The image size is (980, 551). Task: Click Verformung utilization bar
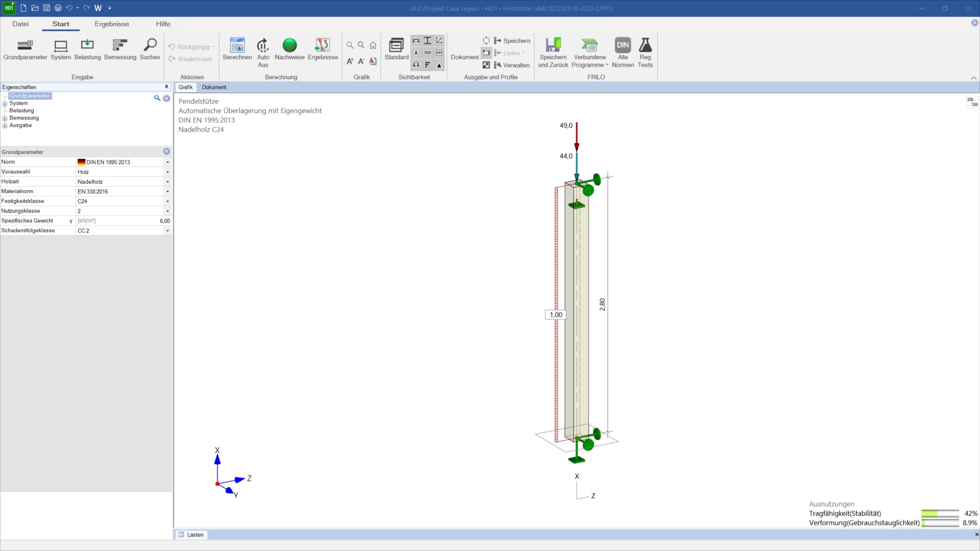940,523
